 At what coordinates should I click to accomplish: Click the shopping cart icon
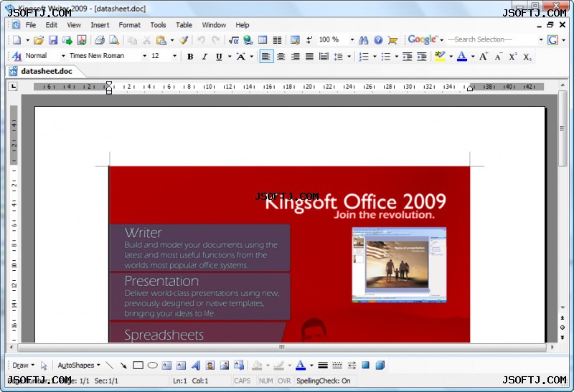392,40
